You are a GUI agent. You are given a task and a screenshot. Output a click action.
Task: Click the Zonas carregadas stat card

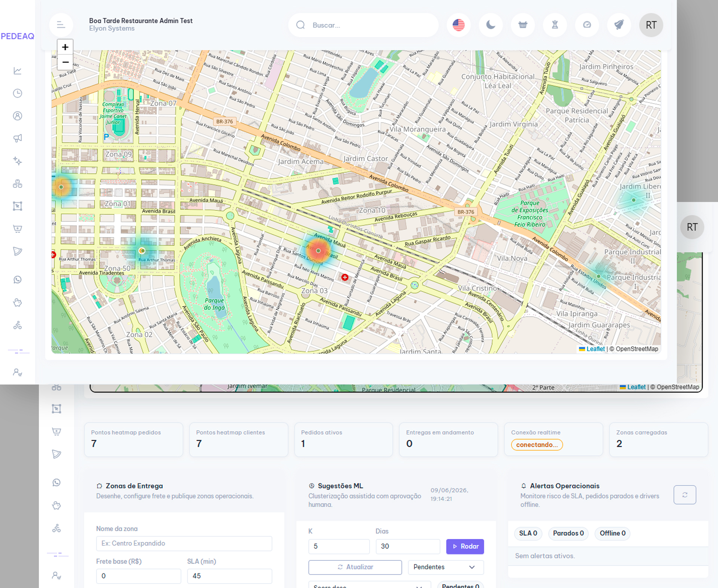point(659,440)
